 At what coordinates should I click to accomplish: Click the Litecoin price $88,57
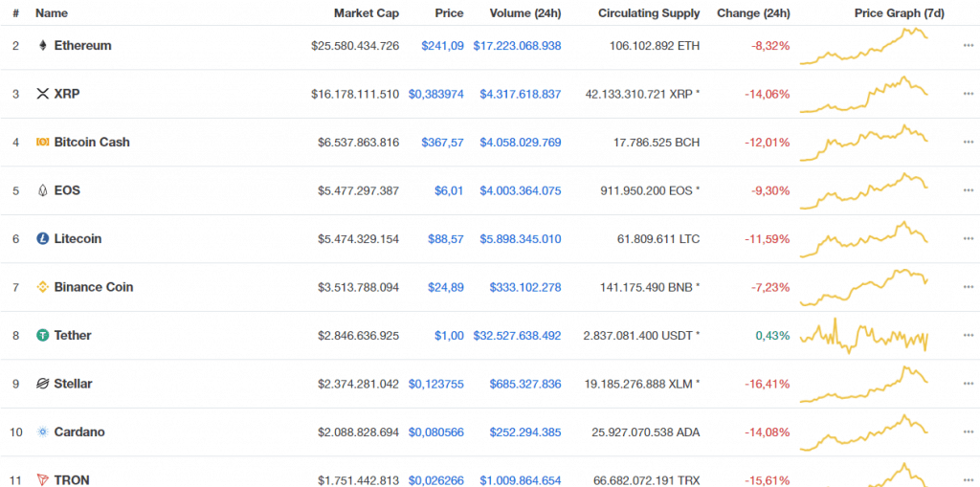446,239
